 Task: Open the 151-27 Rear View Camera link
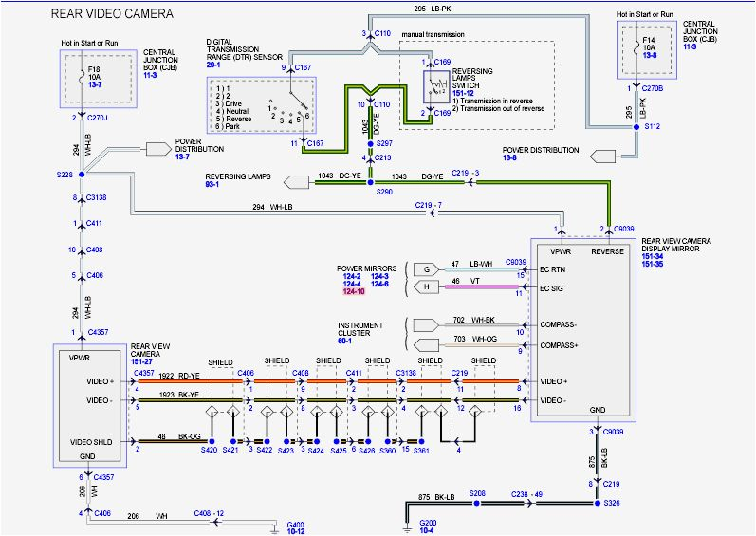point(141,361)
